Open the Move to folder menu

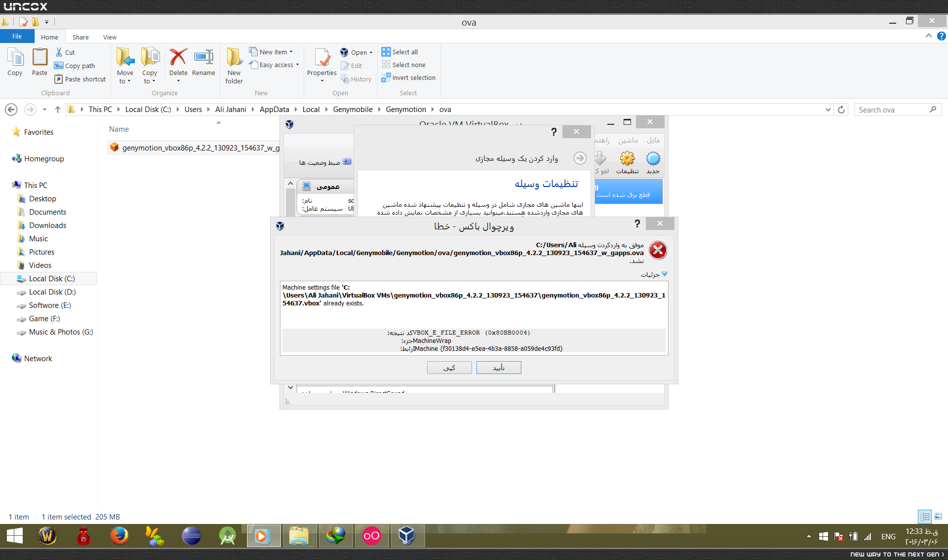(x=125, y=66)
